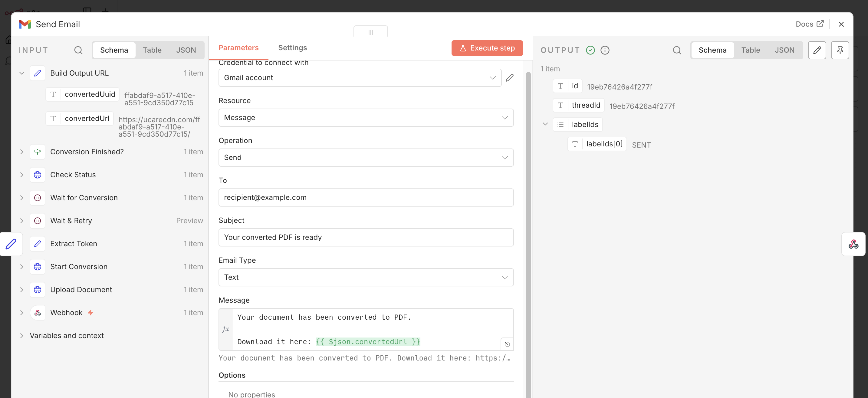Expand the Start Conversion node

pyautogui.click(x=21, y=267)
